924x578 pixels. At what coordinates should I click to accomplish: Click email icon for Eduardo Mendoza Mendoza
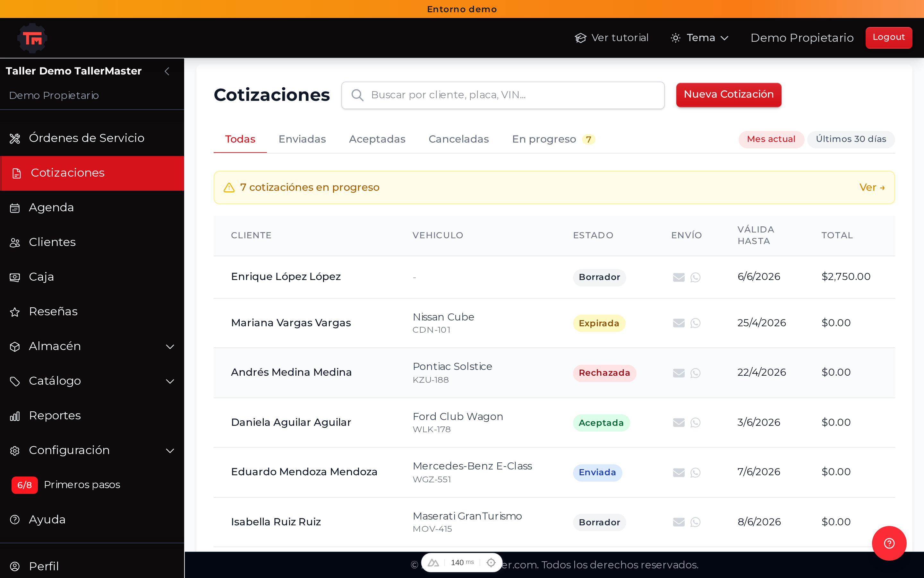(679, 472)
